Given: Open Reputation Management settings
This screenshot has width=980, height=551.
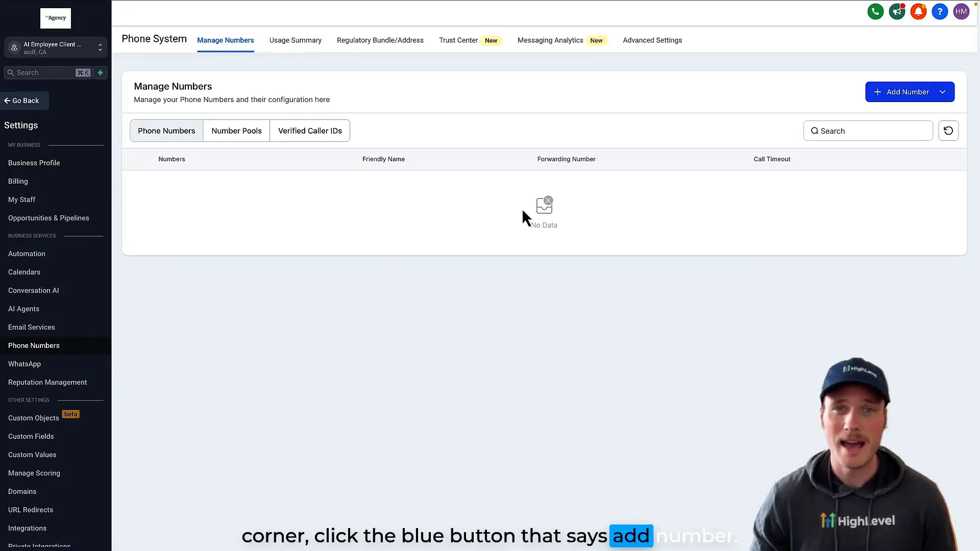Looking at the screenshot, I should click(x=47, y=382).
